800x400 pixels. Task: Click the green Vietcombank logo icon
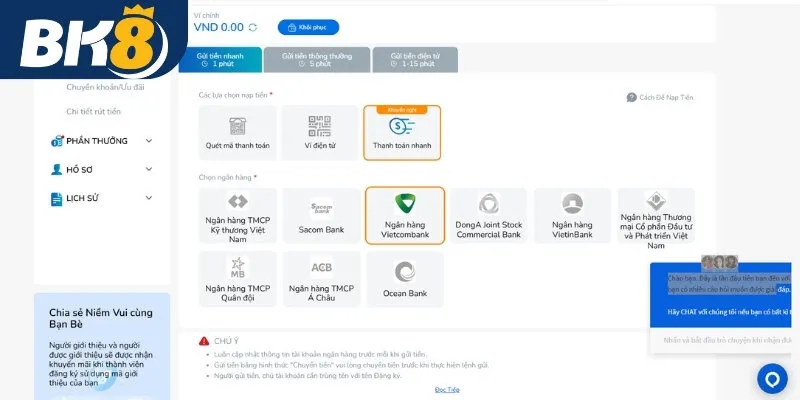(x=405, y=203)
